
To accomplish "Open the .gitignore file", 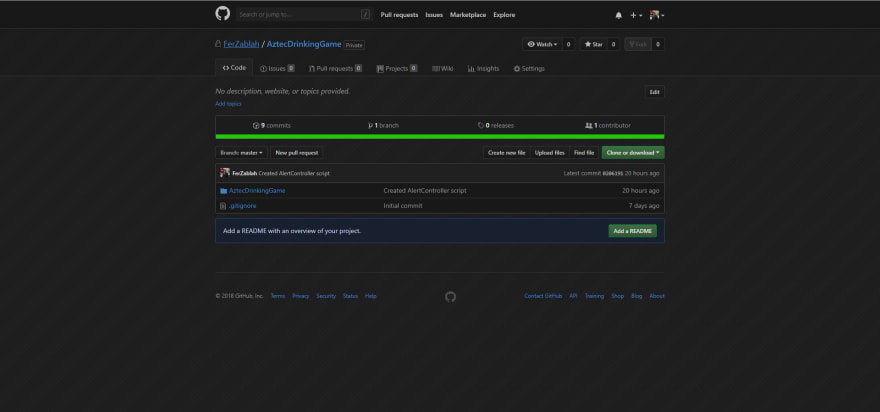I will pos(242,206).
